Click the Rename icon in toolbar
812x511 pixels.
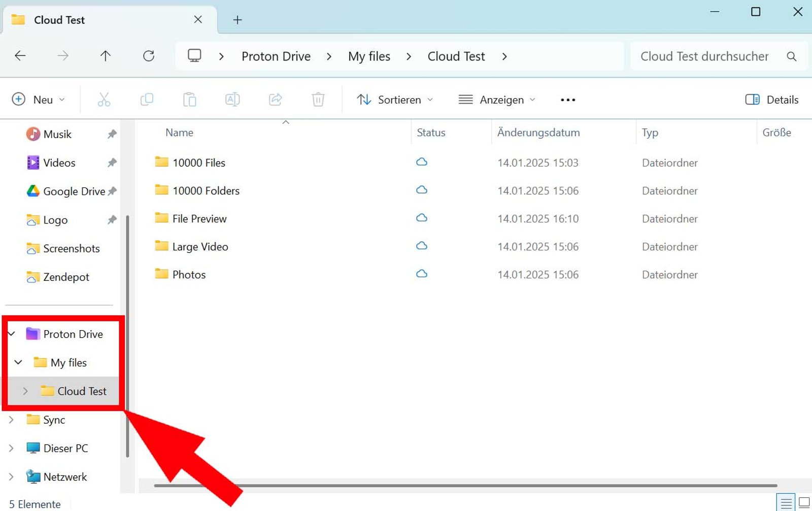[232, 100]
